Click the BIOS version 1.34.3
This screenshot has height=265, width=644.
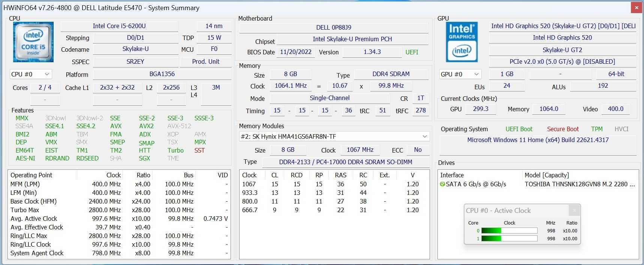click(372, 52)
